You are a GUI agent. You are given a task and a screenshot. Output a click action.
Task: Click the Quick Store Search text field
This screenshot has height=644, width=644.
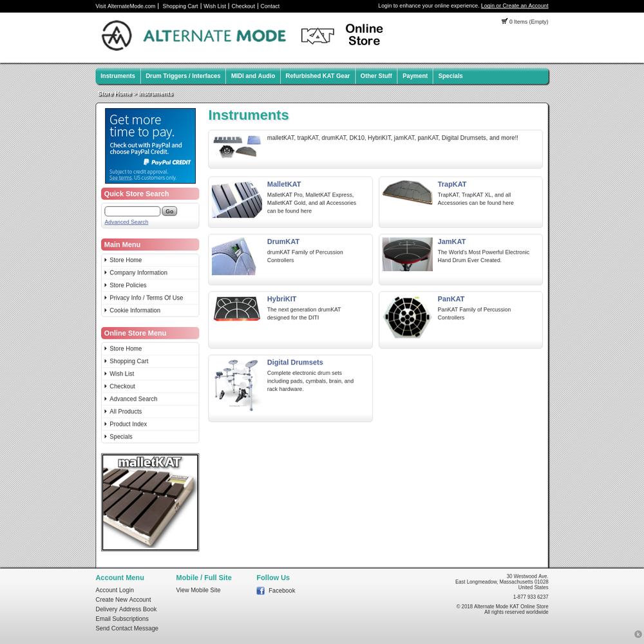tap(132, 211)
